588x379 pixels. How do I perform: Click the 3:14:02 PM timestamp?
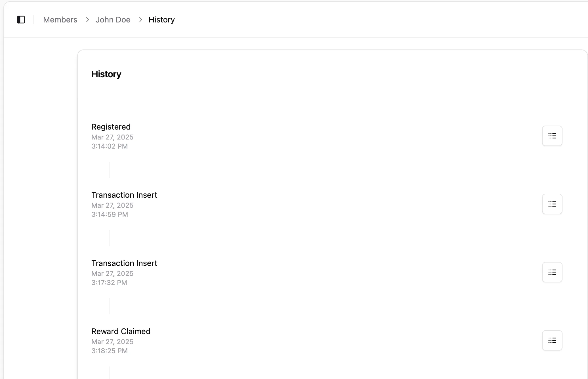tap(110, 146)
